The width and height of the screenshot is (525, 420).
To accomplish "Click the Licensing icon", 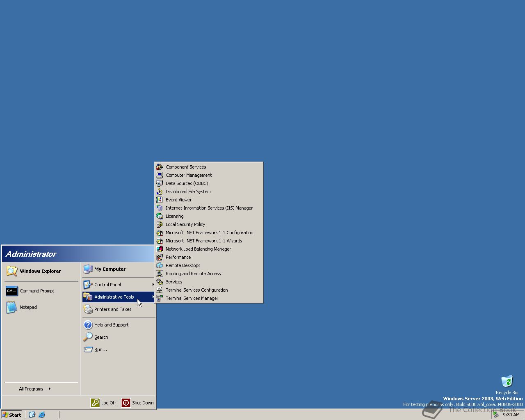I will click(x=160, y=216).
